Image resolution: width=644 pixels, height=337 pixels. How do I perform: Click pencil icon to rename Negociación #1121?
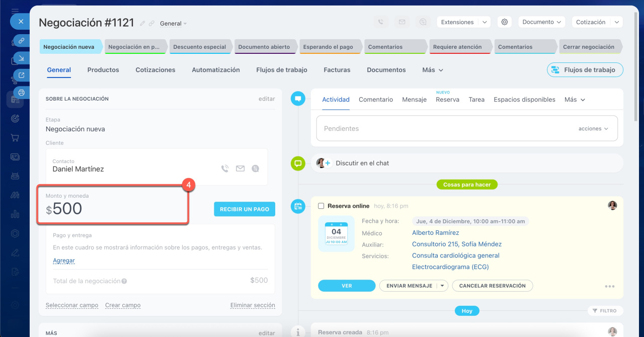coord(143,24)
